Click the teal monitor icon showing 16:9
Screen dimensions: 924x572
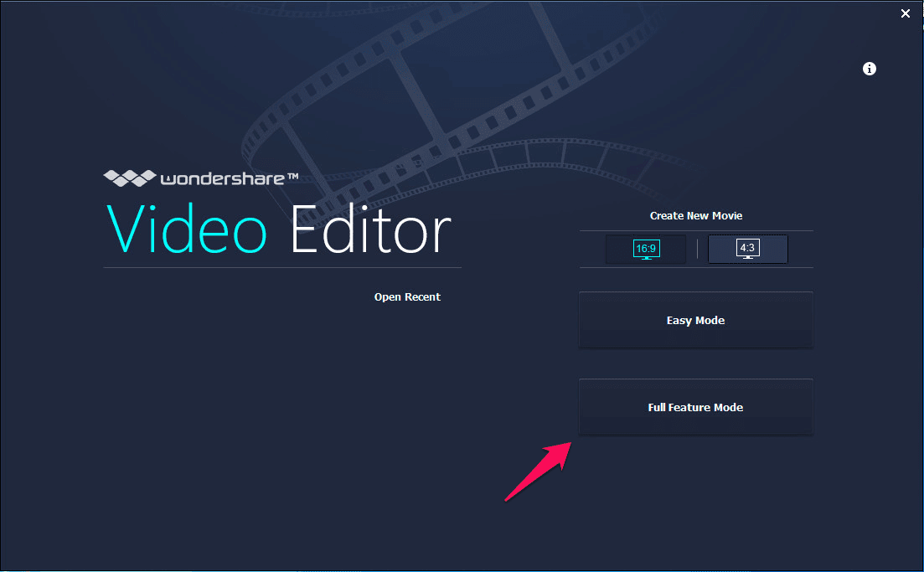click(x=645, y=248)
